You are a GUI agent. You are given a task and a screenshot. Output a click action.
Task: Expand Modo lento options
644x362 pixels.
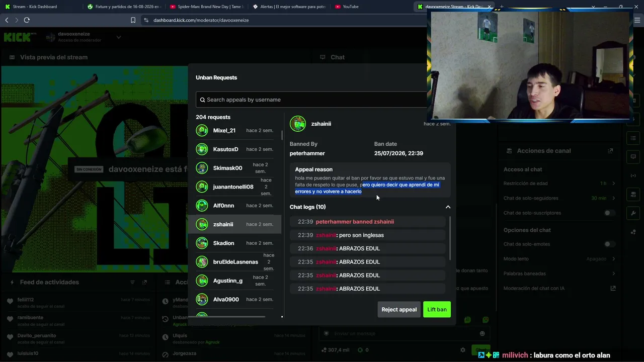[x=614, y=259]
